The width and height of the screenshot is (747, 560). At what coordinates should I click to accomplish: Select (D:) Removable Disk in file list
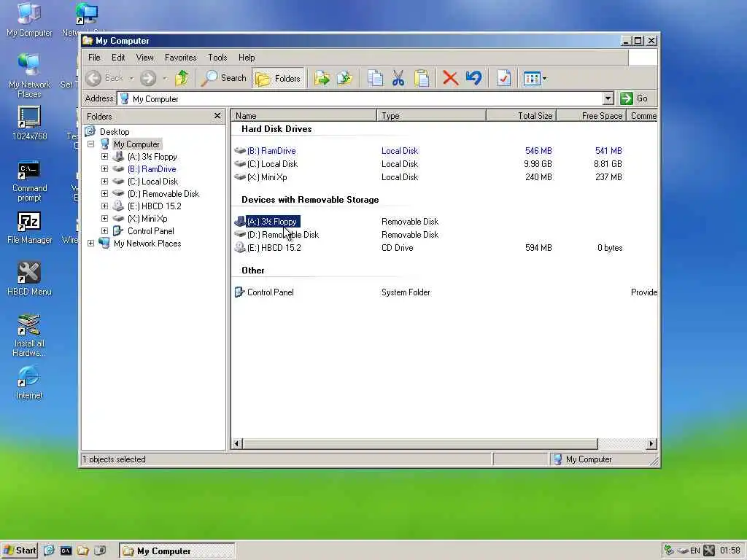coord(283,235)
